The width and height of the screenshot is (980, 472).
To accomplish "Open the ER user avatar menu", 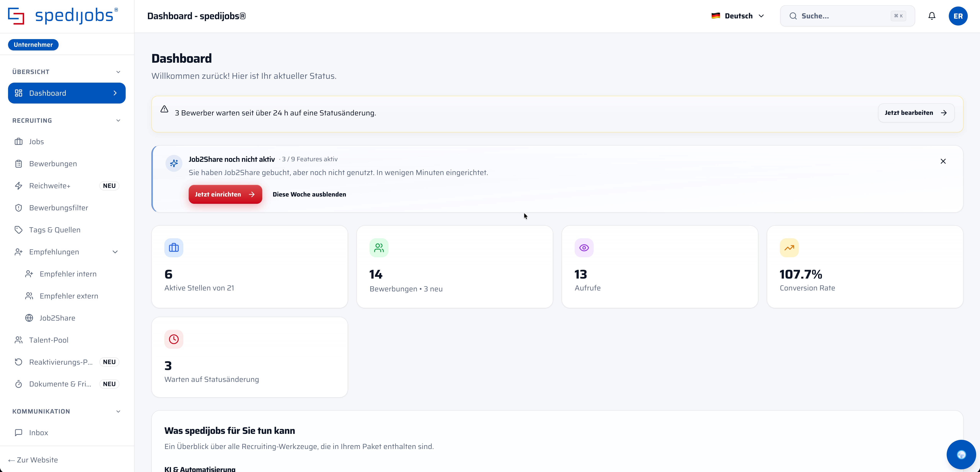I will pos(958,16).
